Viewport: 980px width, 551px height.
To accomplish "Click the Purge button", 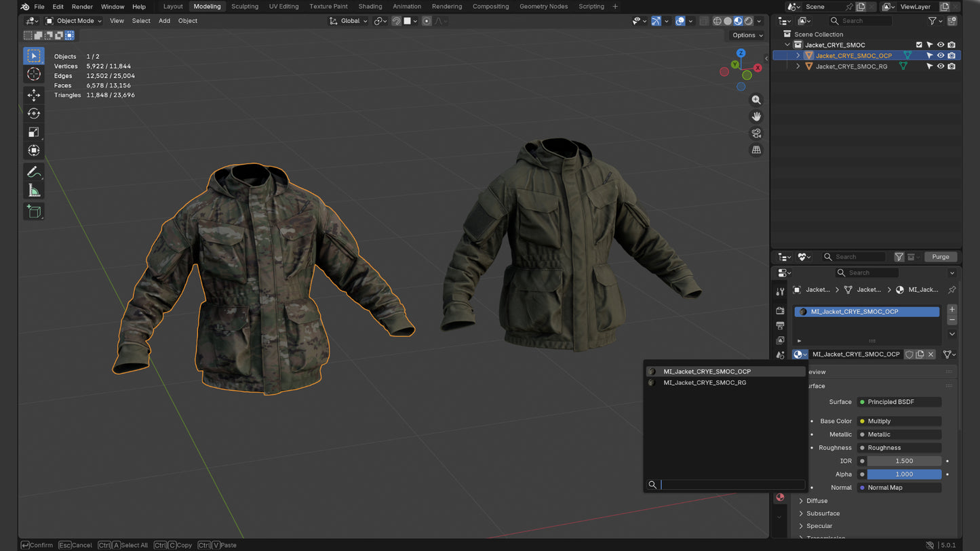I will pyautogui.click(x=941, y=257).
